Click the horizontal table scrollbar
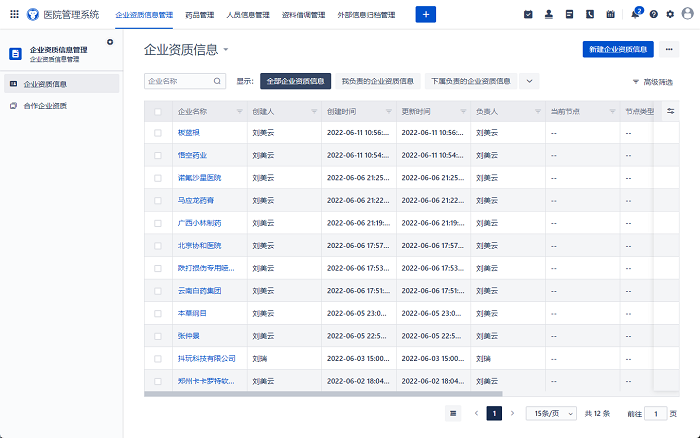Viewport: 700px width, 438px height. point(323,394)
